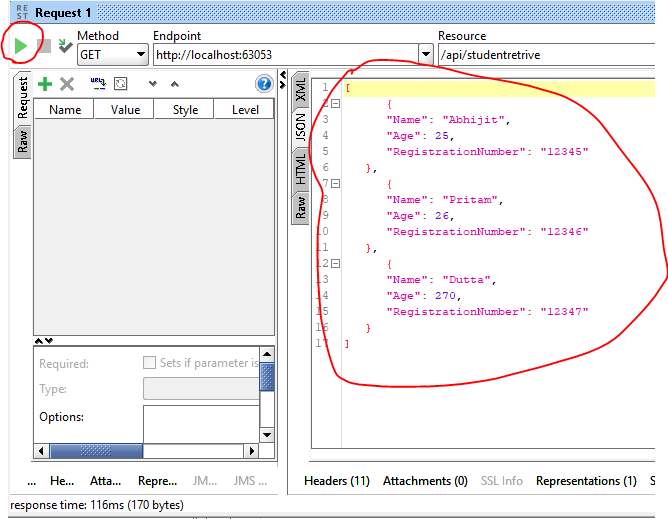Click the Resource field /api/studentretrive

point(547,55)
